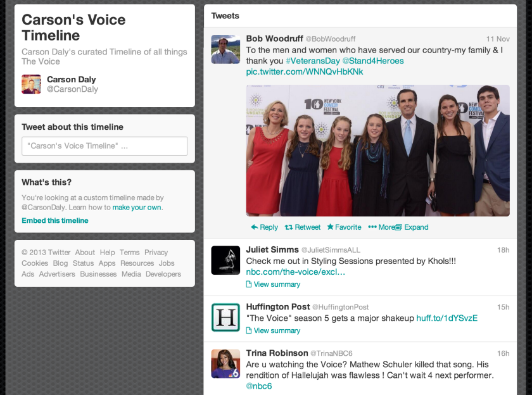Open the Blog footer link
Image resolution: width=532 pixels, height=395 pixels.
click(x=60, y=263)
